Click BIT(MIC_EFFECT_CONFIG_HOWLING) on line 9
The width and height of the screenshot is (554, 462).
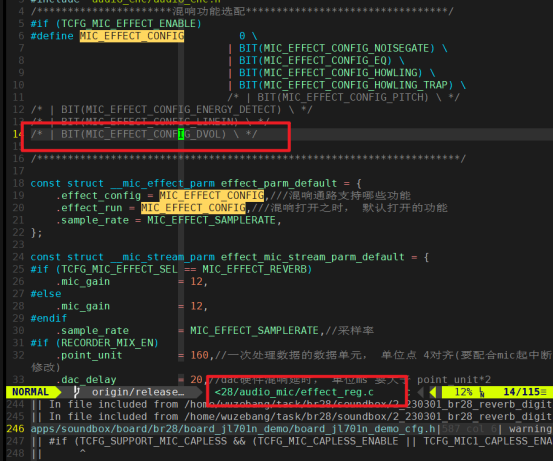(x=331, y=73)
